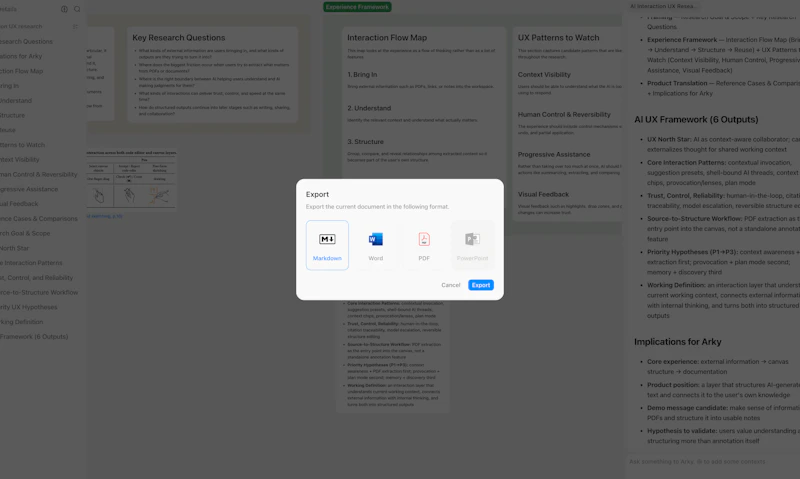
Task: Open Framework (6 Outputs) outline entry
Action: [34, 337]
